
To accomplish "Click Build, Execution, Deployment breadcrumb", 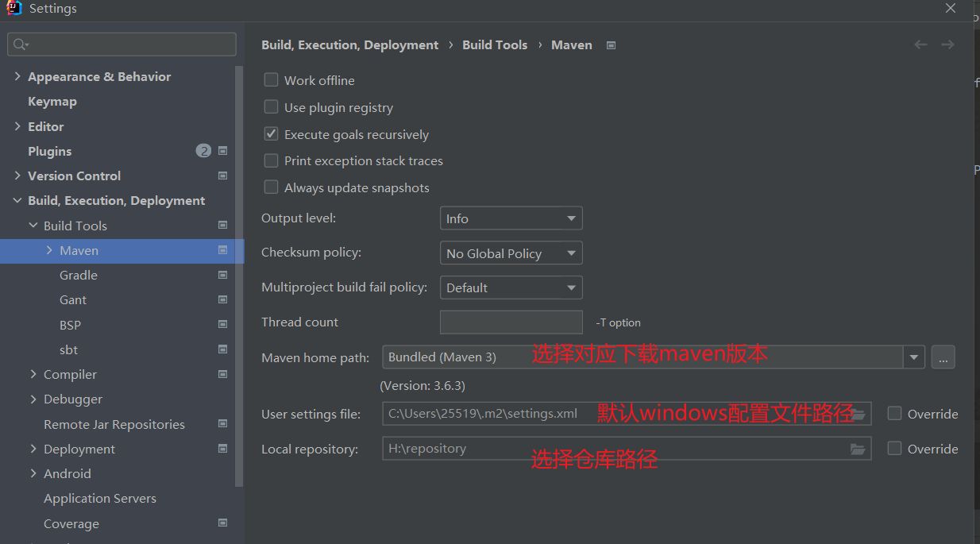I will 350,45.
